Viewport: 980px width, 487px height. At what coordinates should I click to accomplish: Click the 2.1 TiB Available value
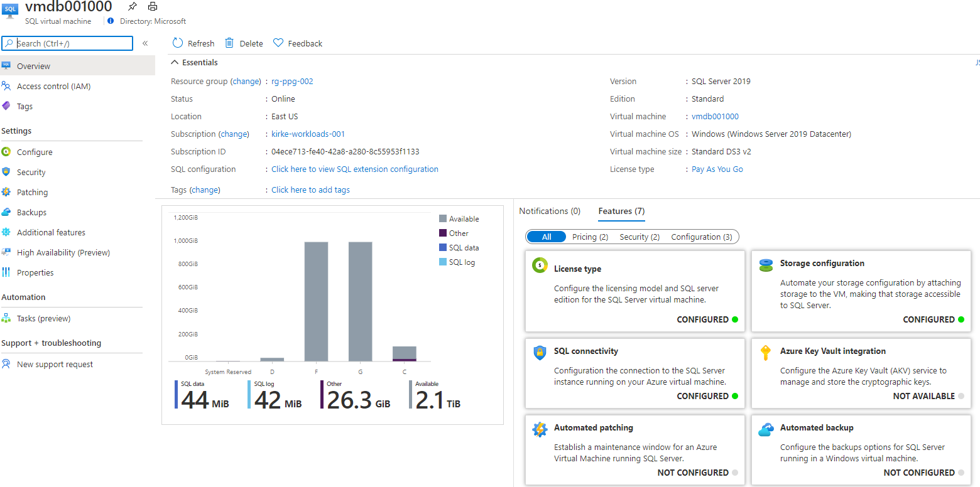(438, 399)
